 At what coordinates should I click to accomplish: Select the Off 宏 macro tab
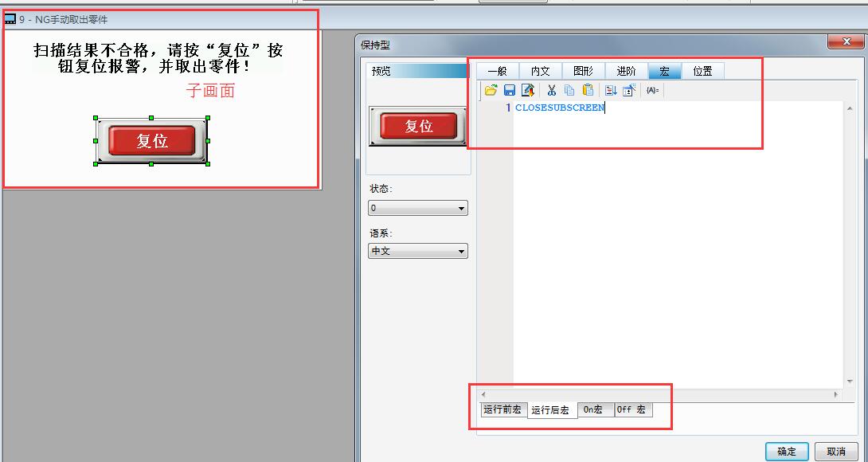[632, 409]
